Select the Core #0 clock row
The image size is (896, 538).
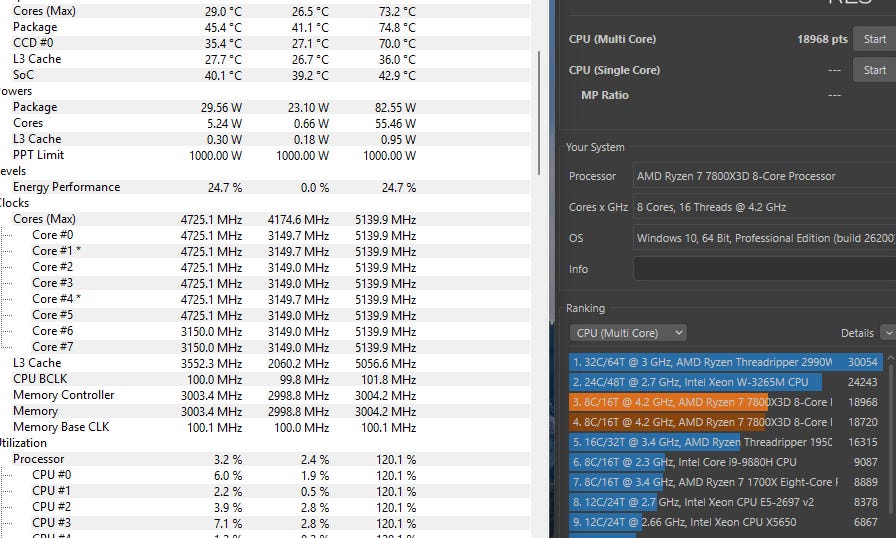(265, 235)
